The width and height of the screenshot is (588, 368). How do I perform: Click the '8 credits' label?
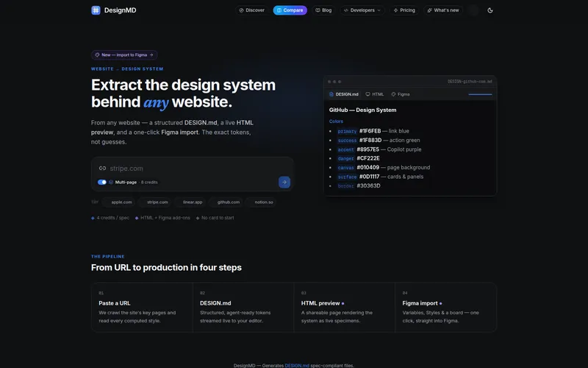[x=149, y=182]
